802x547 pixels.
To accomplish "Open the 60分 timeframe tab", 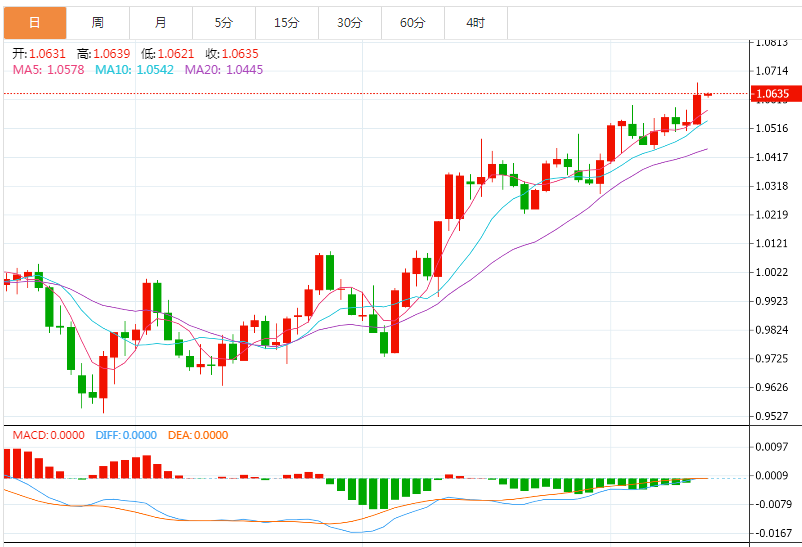I will [x=413, y=23].
